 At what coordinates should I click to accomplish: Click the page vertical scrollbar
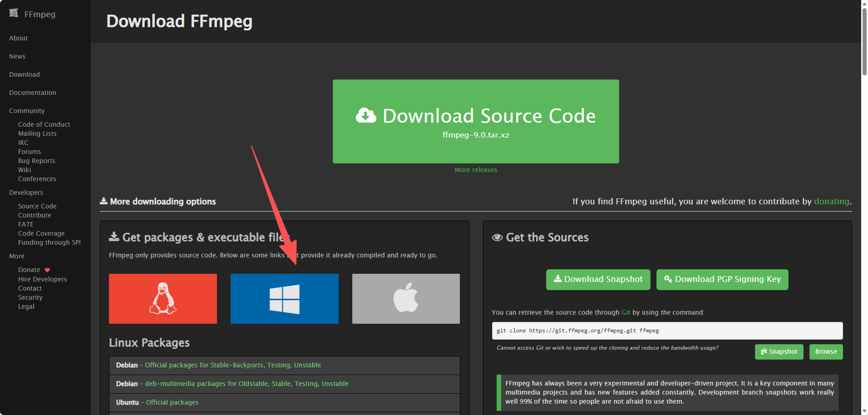click(x=864, y=41)
